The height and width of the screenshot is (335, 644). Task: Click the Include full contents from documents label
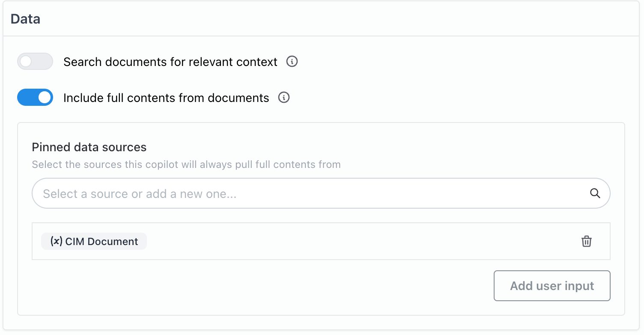[166, 98]
